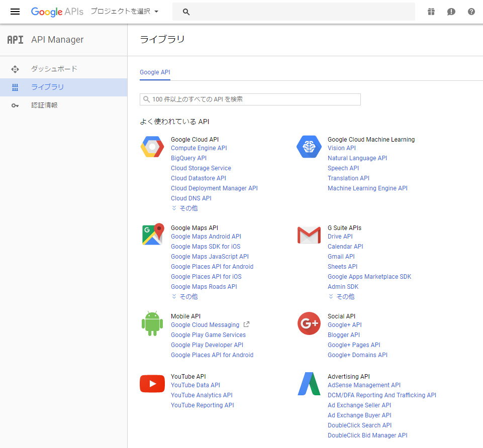The height and width of the screenshot is (448, 483).
Task: Expand その他 under Google Maps API
Action: pos(185,297)
